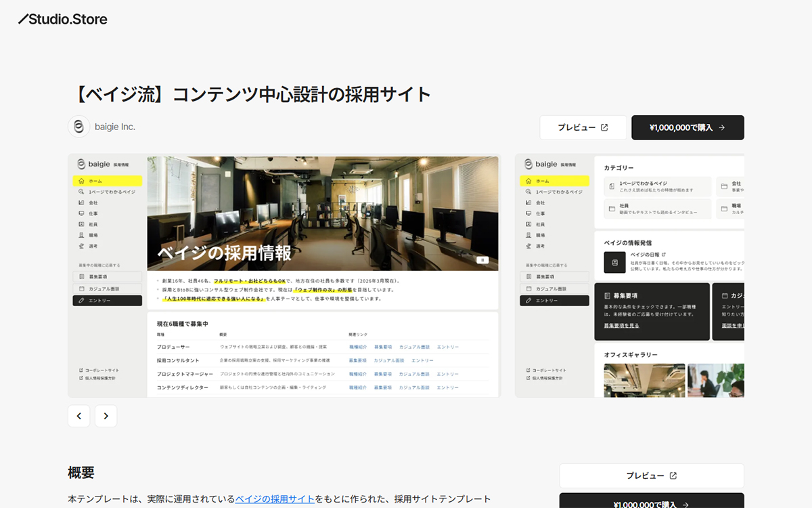Click the magnifier icon beside 1ページでわかるベイジ
This screenshot has width=812, height=508.
(x=82, y=192)
